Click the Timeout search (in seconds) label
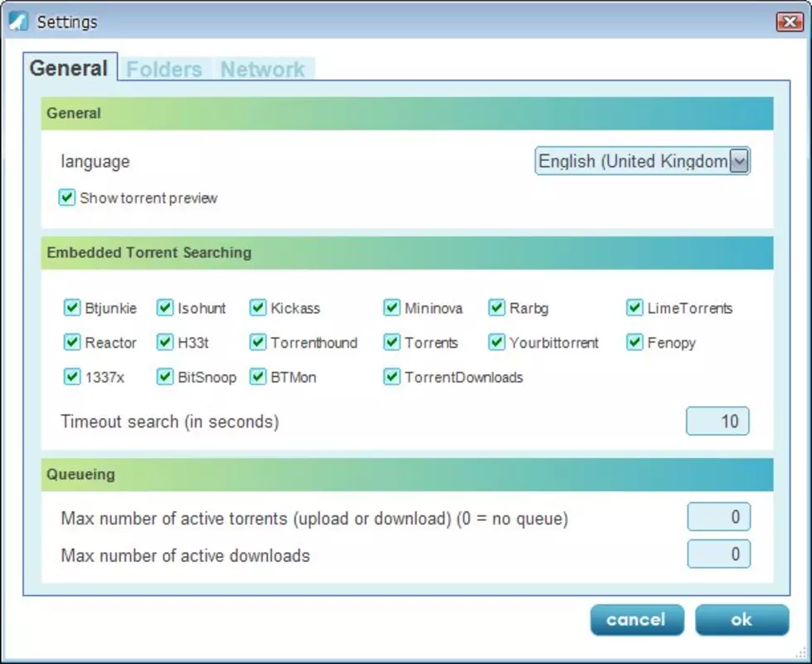The image size is (812, 664). point(170,422)
